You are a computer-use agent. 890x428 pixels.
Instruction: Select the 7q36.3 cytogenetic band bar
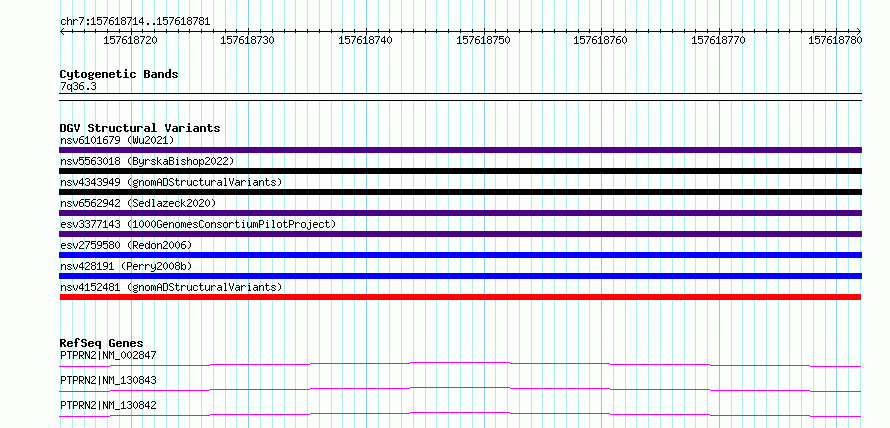461,96
